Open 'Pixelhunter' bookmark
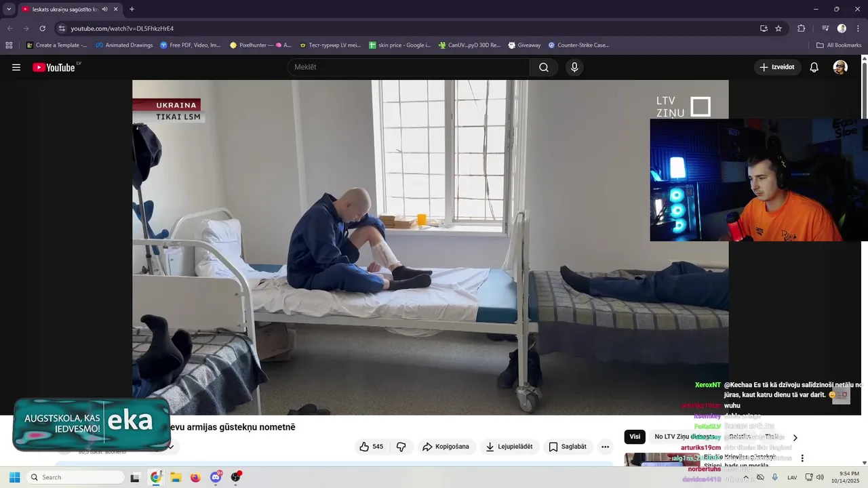 (260, 45)
